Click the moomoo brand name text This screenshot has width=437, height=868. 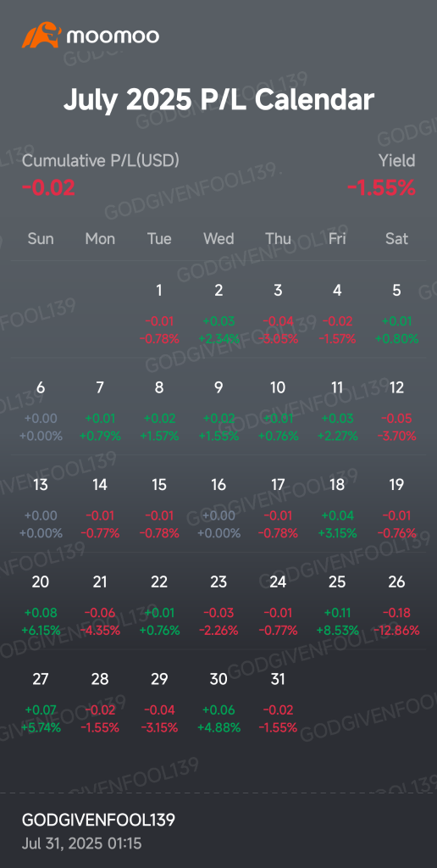(113, 36)
